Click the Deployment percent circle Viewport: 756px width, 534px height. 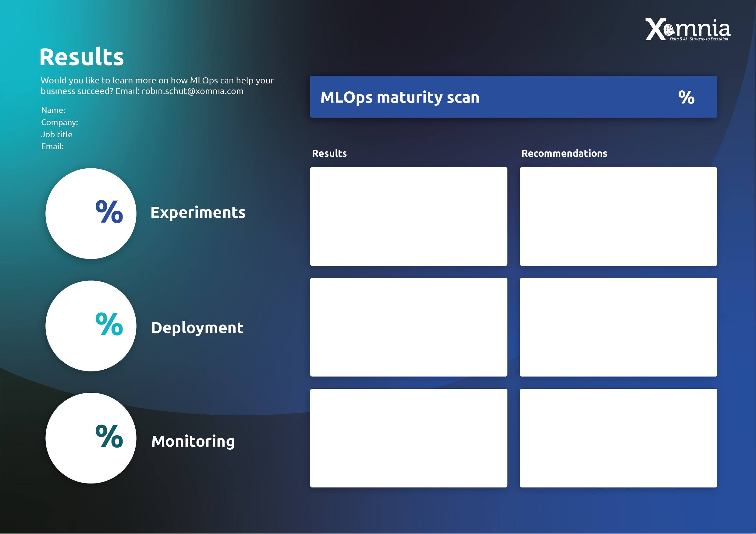[x=91, y=326]
